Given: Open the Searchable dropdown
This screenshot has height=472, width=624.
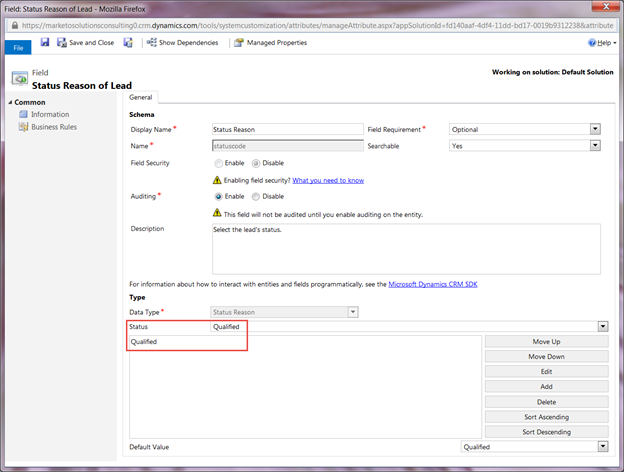Looking at the screenshot, I should 525,146.
